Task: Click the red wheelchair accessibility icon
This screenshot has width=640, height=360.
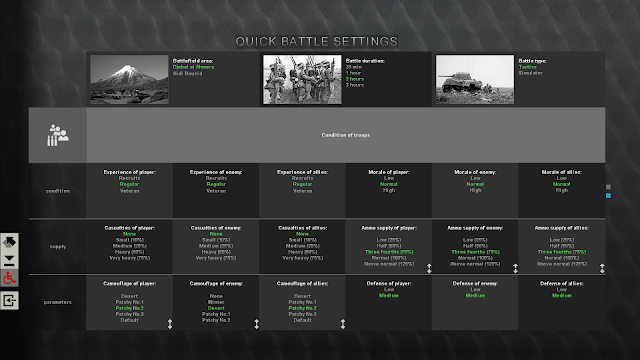Action: (x=9, y=279)
